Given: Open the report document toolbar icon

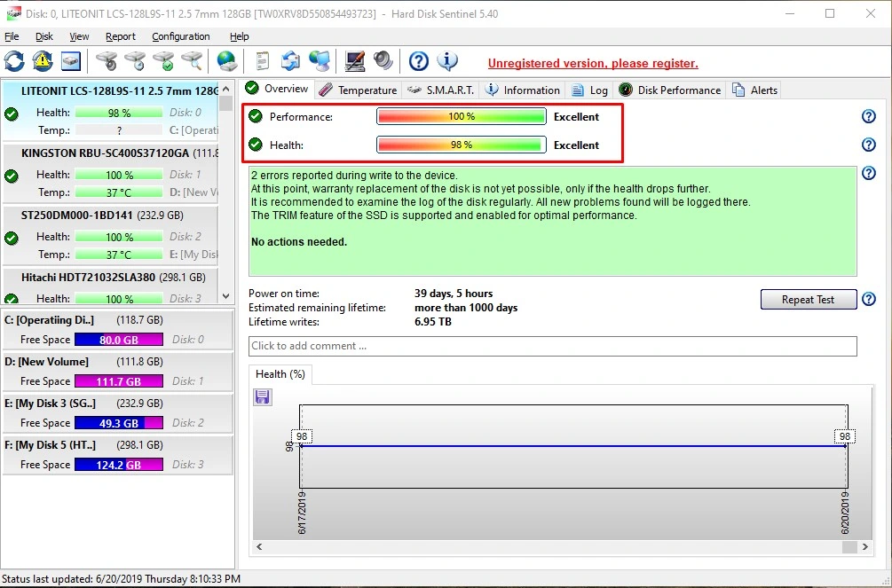Looking at the screenshot, I should point(262,61).
